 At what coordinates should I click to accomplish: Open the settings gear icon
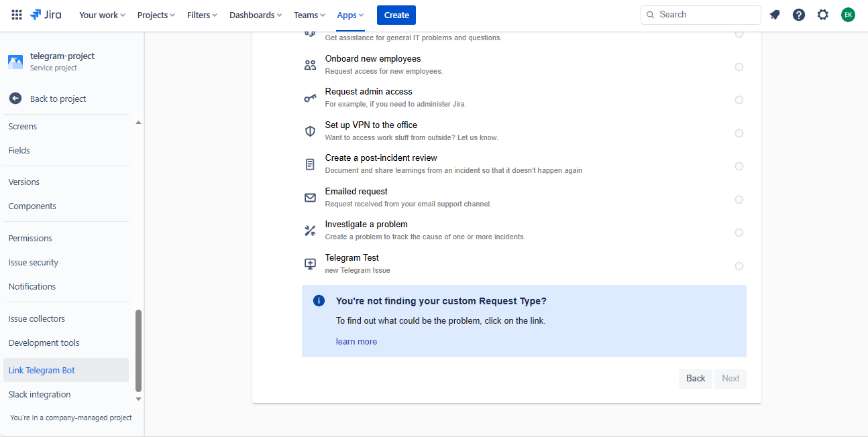[x=822, y=15]
